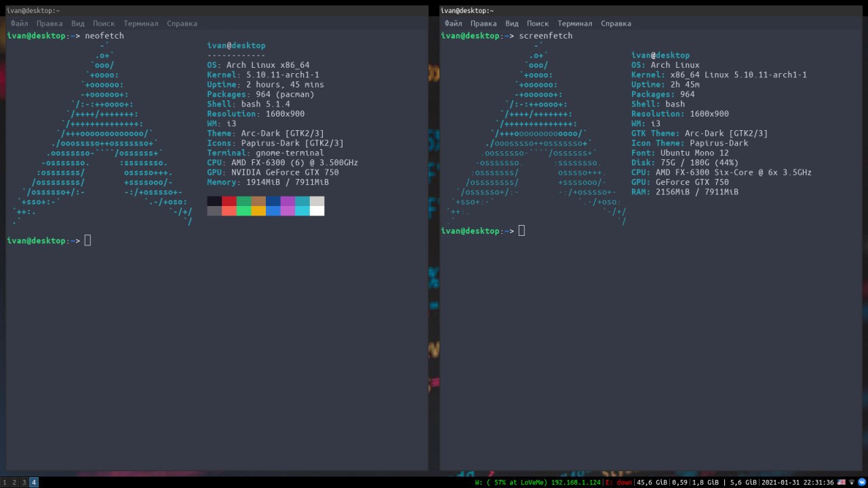The width and height of the screenshot is (868, 488).
Task: Click "Shell: bash 5.1.4" line
Action: click(x=248, y=104)
